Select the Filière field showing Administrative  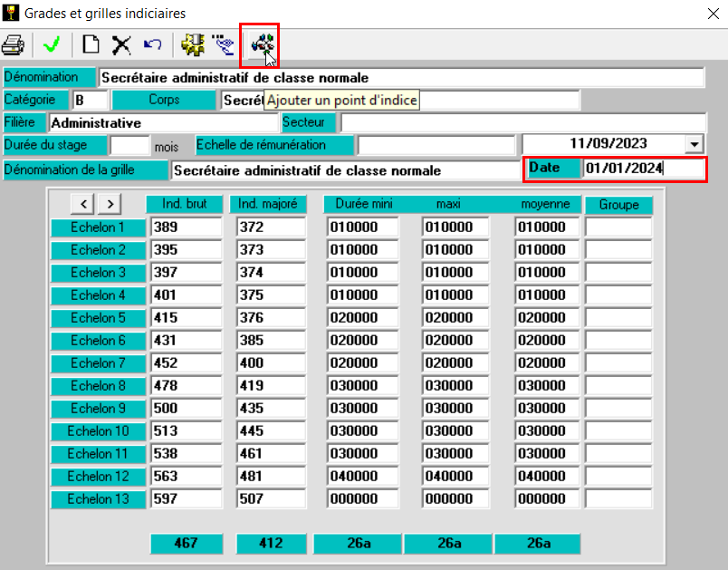click(163, 122)
